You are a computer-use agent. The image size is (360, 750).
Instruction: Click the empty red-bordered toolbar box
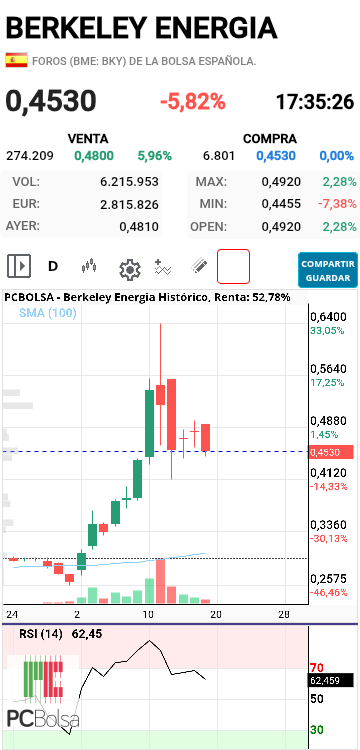pos(233,266)
